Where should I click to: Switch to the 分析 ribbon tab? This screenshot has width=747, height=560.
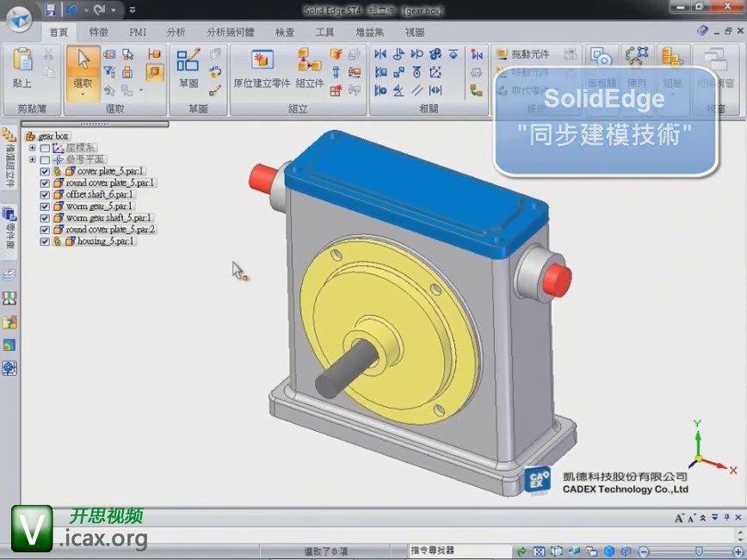176,33
